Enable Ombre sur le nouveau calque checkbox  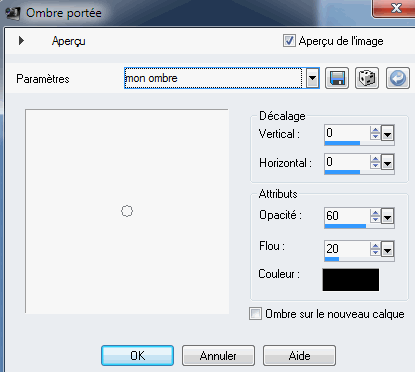point(255,314)
